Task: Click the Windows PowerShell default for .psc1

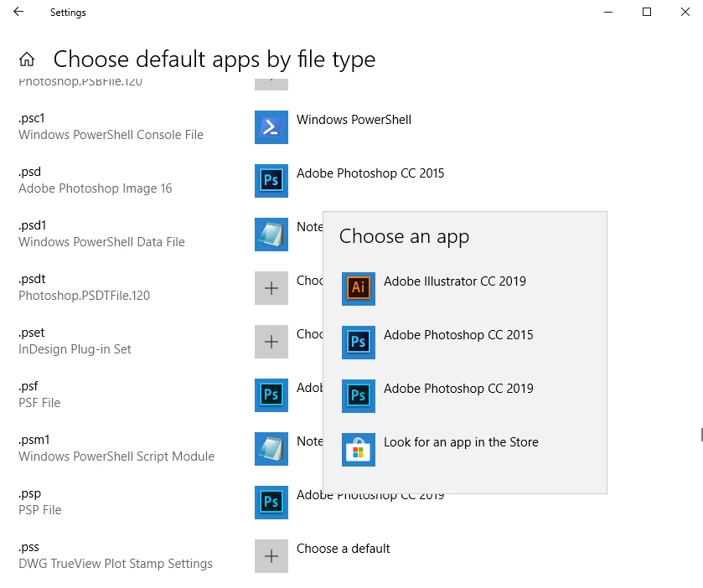Action: pos(354,120)
